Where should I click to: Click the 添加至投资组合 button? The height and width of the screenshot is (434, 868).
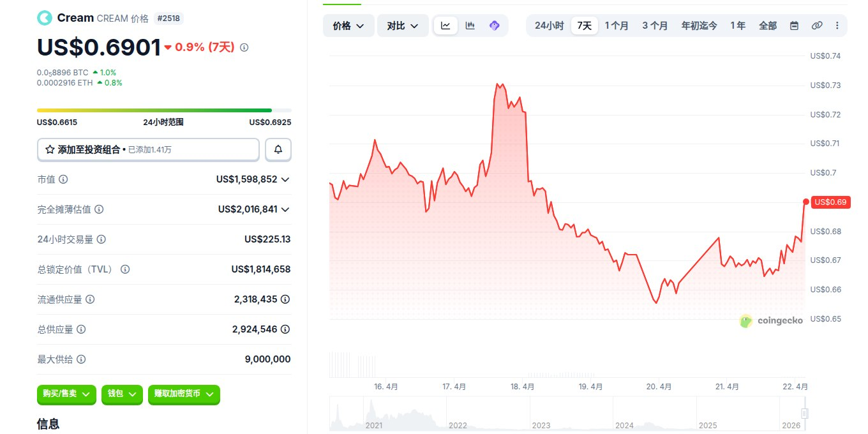click(148, 149)
